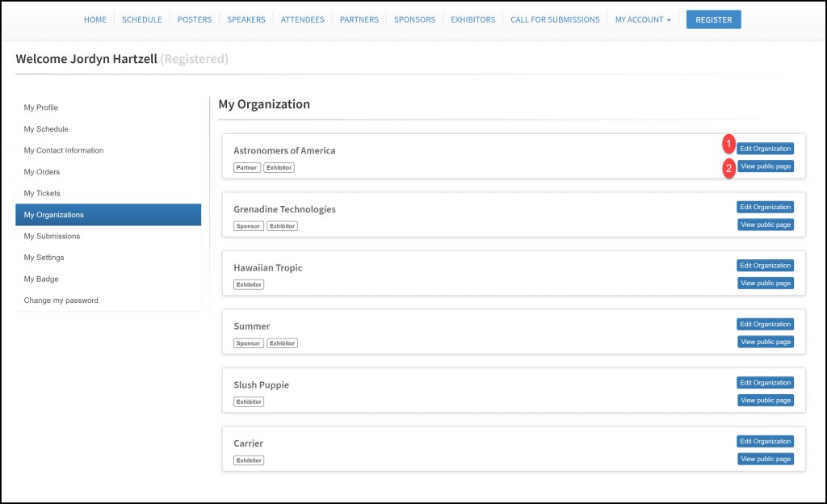Select the highlighted My Organizations item
This screenshot has height=504, width=827.
click(x=108, y=215)
